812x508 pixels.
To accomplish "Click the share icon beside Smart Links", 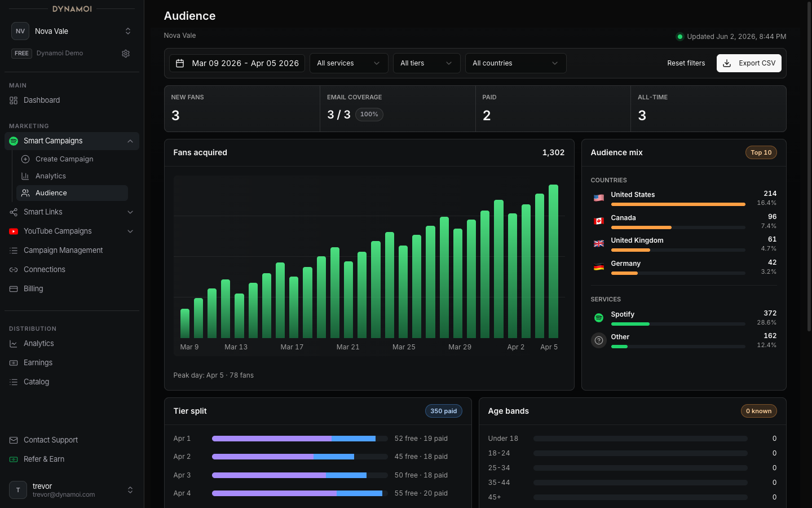I will [14, 212].
